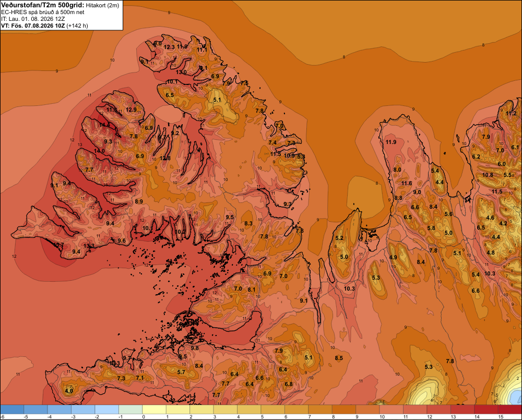The width and height of the screenshot is (522, 420).
Task: Select the VT: Fös. 07.08.2026 10Z valid time line
Action: click(x=33, y=26)
